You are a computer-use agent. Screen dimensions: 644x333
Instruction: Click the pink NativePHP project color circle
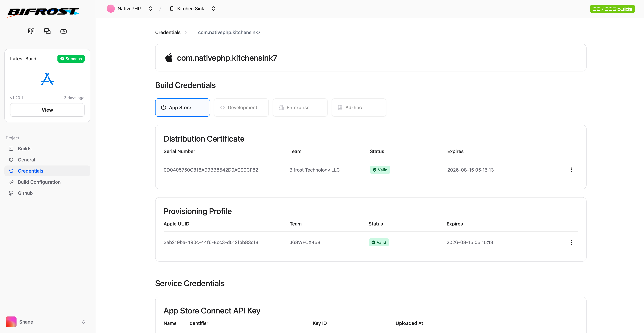tap(111, 8)
